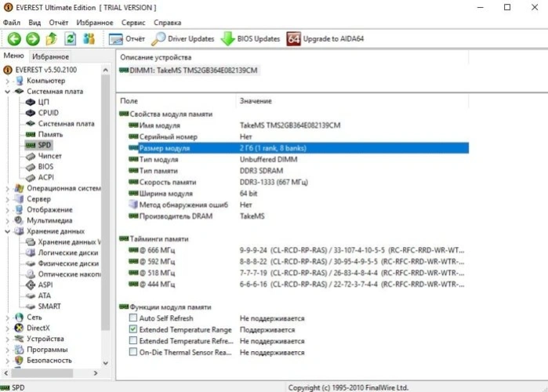The width and height of the screenshot is (548, 392).
Task: Select Память in the tree
Action: (50, 135)
